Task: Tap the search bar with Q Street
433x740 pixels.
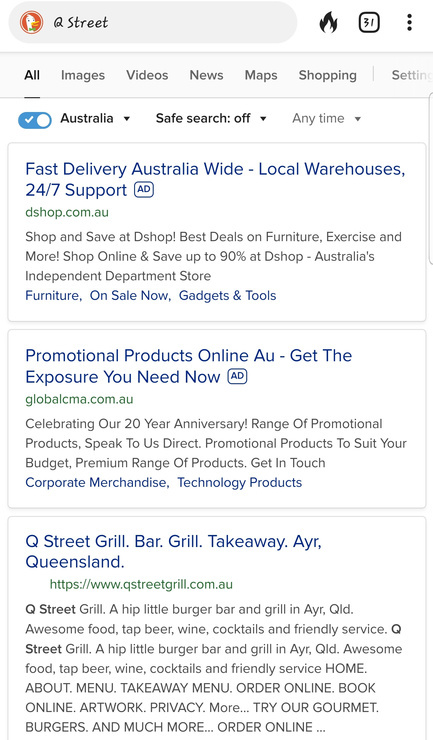Action: coord(153,22)
